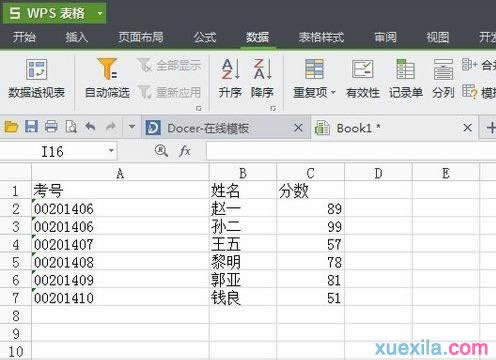Select cell C3 containing 99
Viewport: 496px width, 360px height.
point(310,227)
